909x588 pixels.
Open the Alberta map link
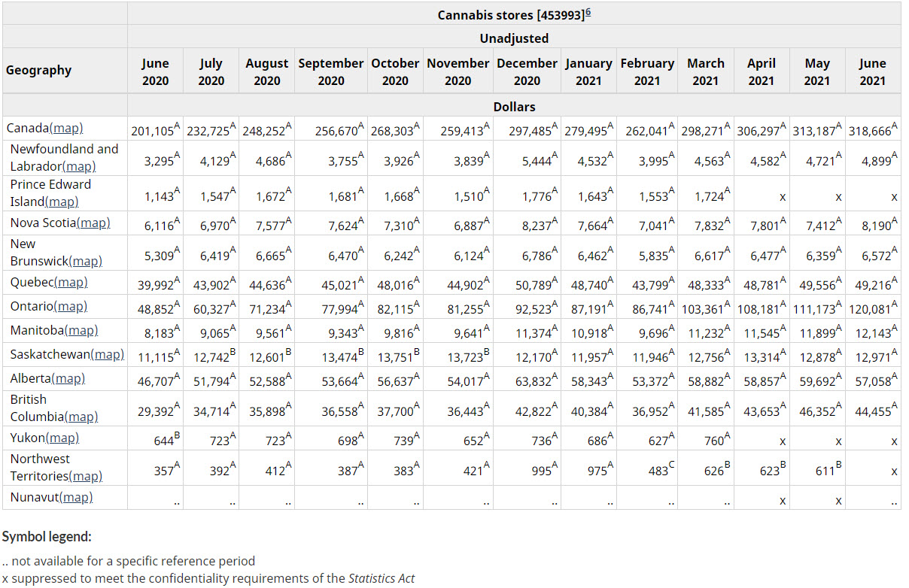coord(68,379)
